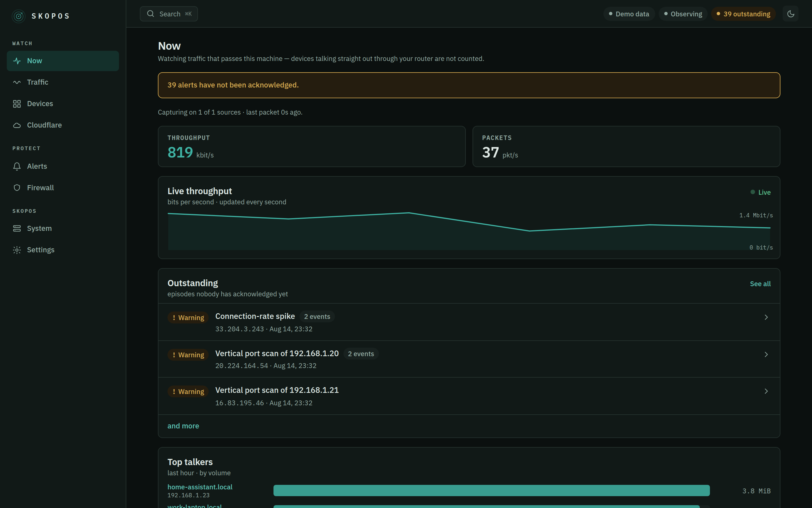The height and width of the screenshot is (508, 812).
Task: Click the and more link
Action: tap(183, 426)
